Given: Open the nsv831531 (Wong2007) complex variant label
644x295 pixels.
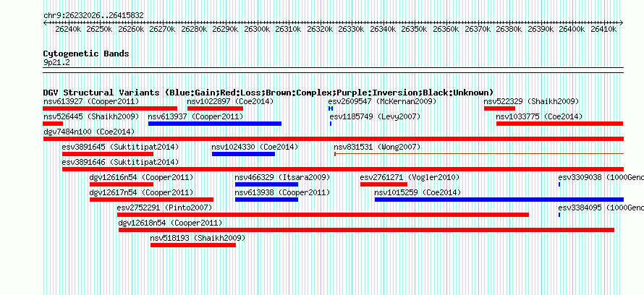Looking at the screenshot, I should click(377, 147).
